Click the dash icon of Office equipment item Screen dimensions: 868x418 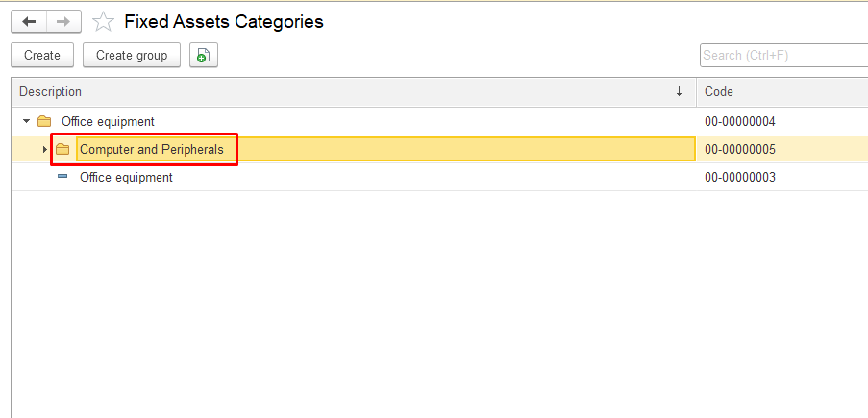pos(62,177)
